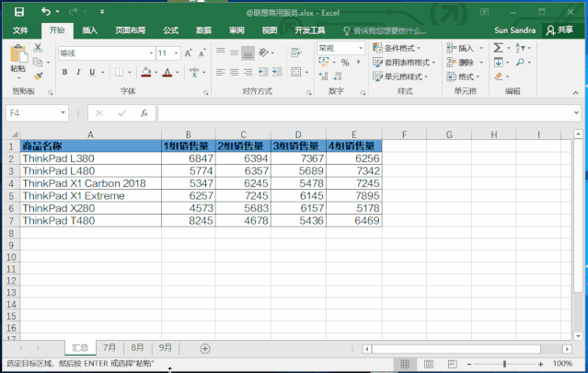Click the 共享 Share button
588x373 pixels.
click(559, 30)
